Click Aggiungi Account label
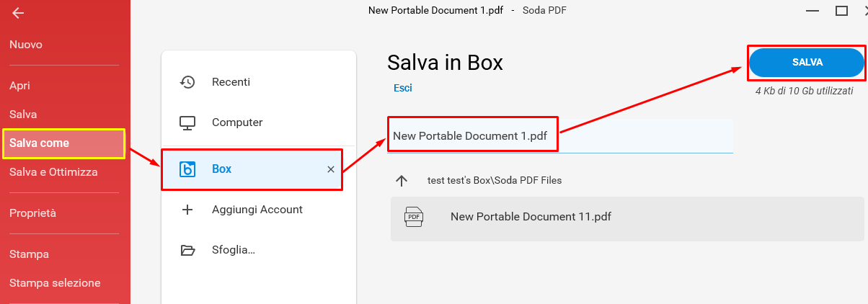868x304 pixels. tap(257, 210)
